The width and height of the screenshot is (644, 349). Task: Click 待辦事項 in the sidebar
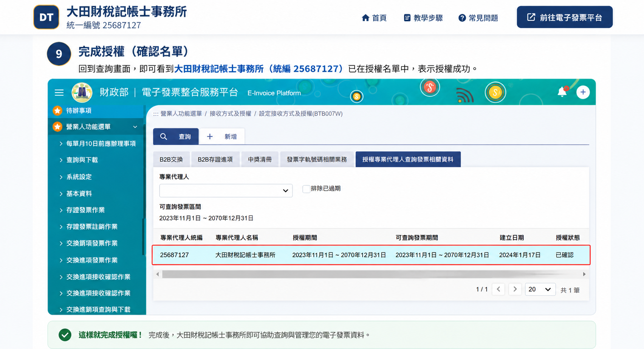coord(79,110)
